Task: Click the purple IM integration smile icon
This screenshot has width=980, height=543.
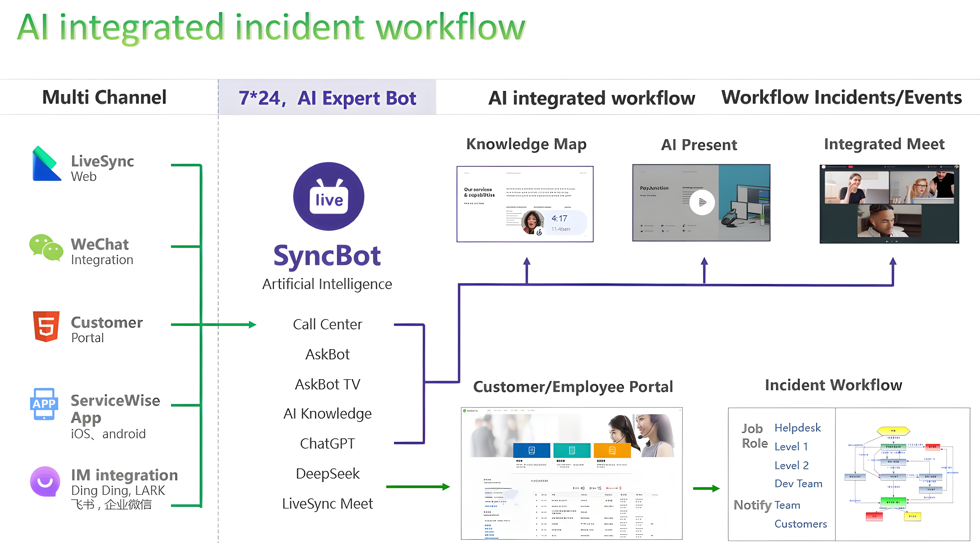Action: [45, 481]
